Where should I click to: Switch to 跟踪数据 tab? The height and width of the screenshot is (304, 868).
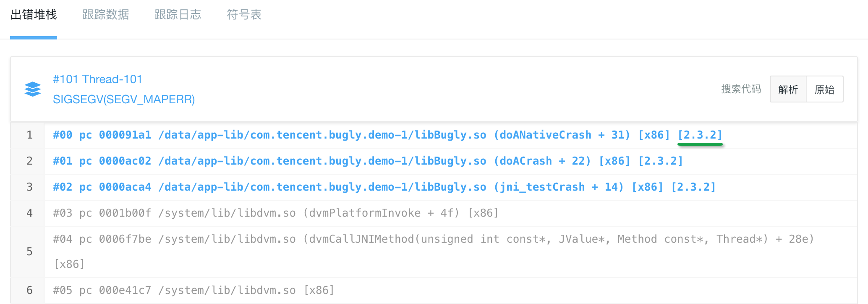coord(106,15)
